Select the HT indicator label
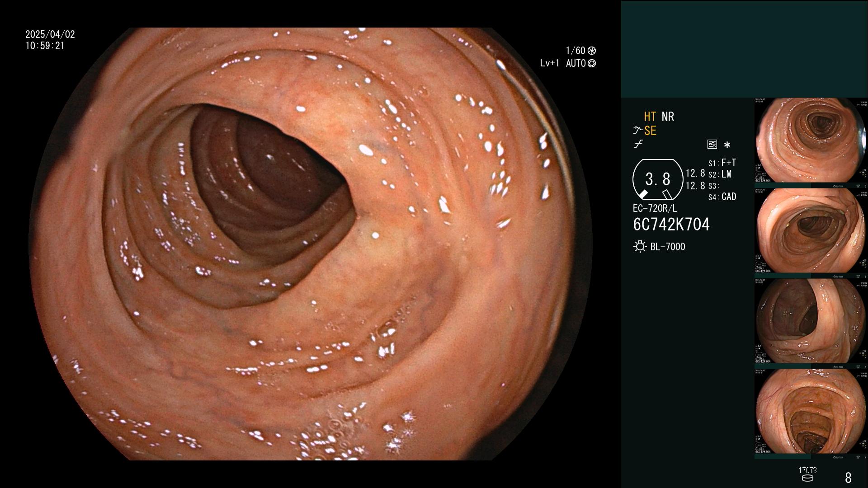This screenshot has height=488, width=868. pos(650,117)
